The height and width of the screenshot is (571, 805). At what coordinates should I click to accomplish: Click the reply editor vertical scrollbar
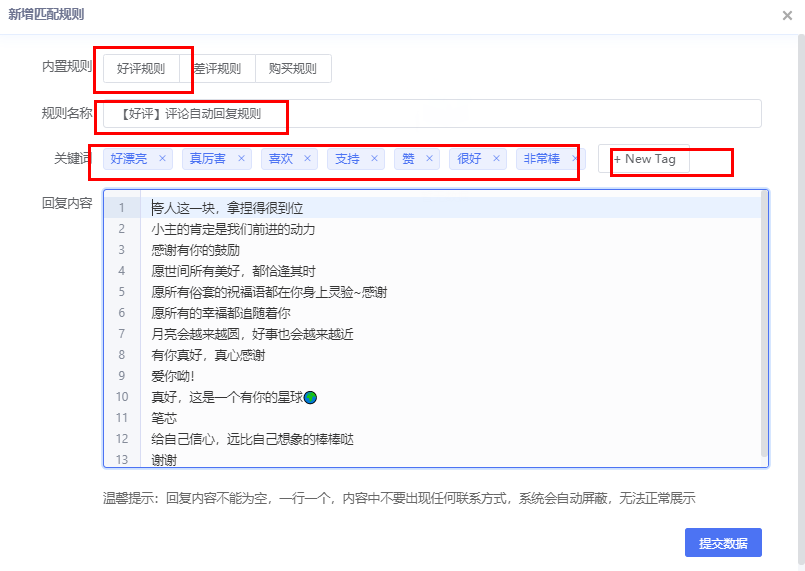(764, 323)
